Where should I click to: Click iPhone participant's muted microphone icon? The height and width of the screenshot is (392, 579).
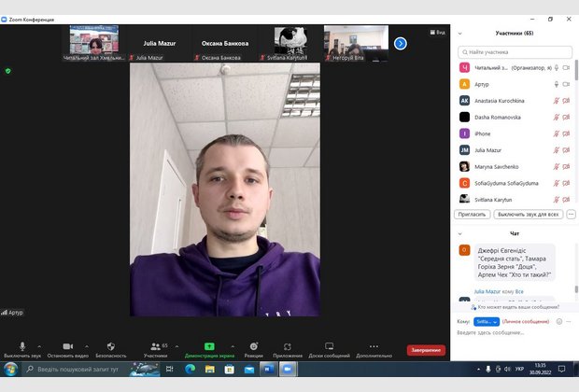click(556, 133)
